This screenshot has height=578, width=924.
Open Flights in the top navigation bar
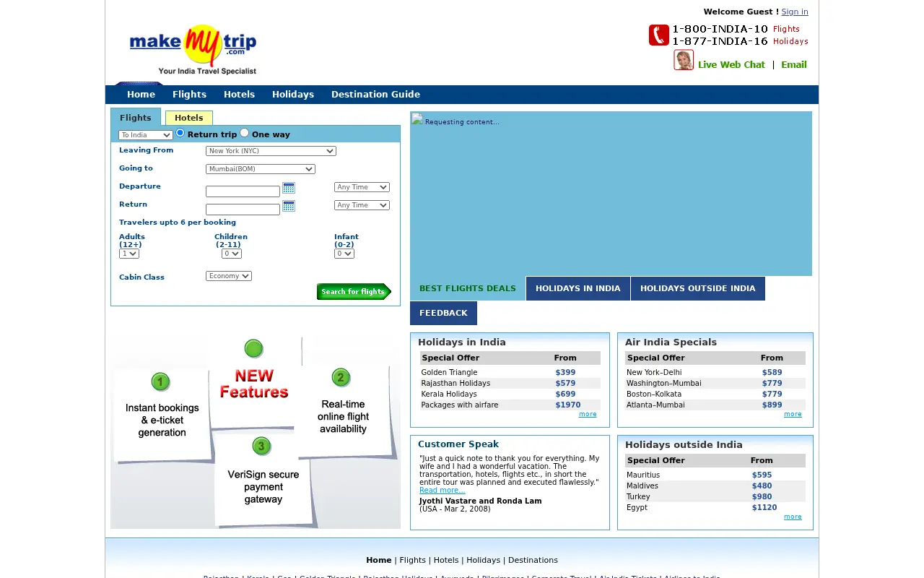(189, 95)
